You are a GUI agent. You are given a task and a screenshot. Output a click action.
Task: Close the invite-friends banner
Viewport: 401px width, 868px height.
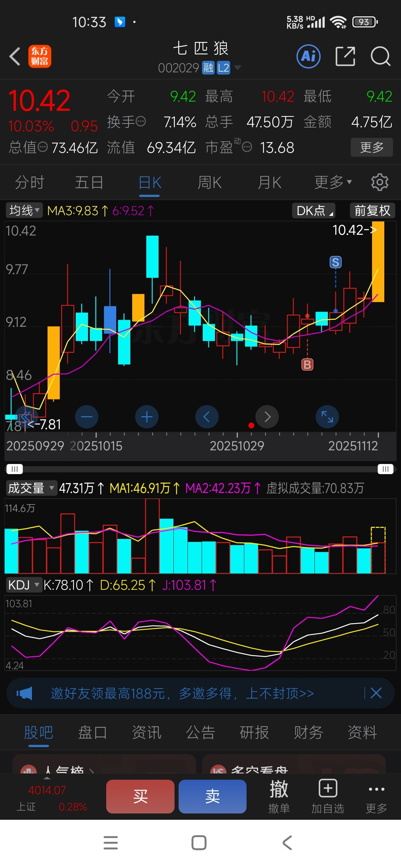(x=376, y=693)
